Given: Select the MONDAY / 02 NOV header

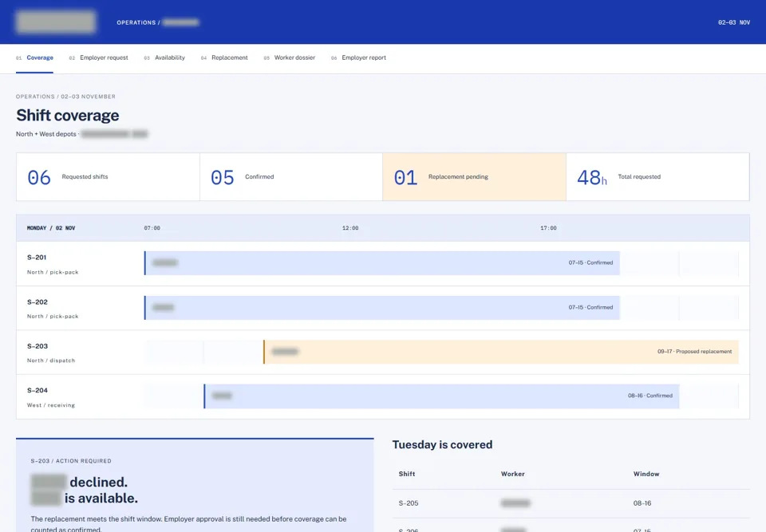Looking at the screenshot, I should (51, 228).
